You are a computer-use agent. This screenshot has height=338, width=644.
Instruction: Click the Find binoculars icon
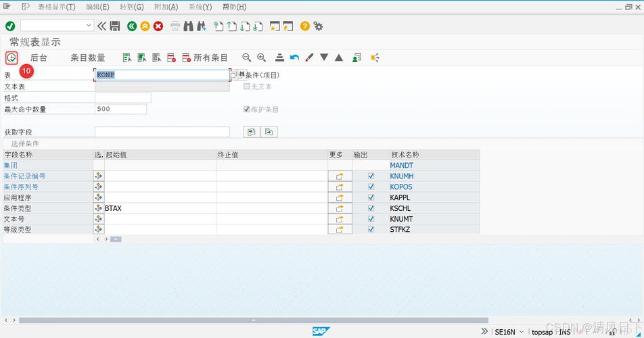[189, 26]
